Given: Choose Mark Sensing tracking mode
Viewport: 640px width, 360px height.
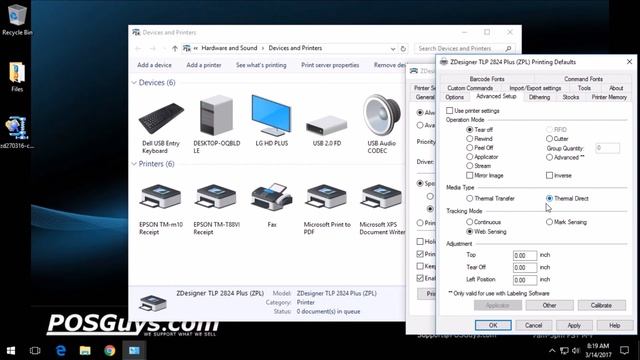Looking at the screenshot, I should (x=549, y=222).
